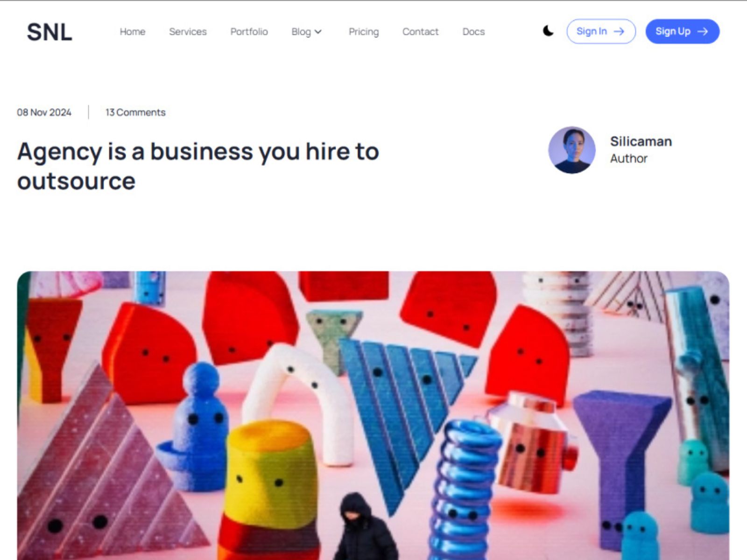Open the Docs link
This screenshot has height=560, width=747.
point(473,32)
